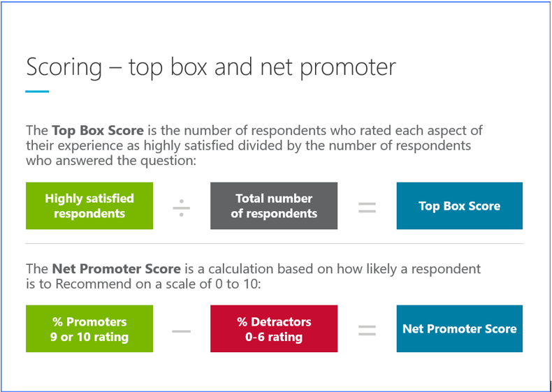
Task: Click the horizontal divider line between sections
Action: (x=274, y=243)
